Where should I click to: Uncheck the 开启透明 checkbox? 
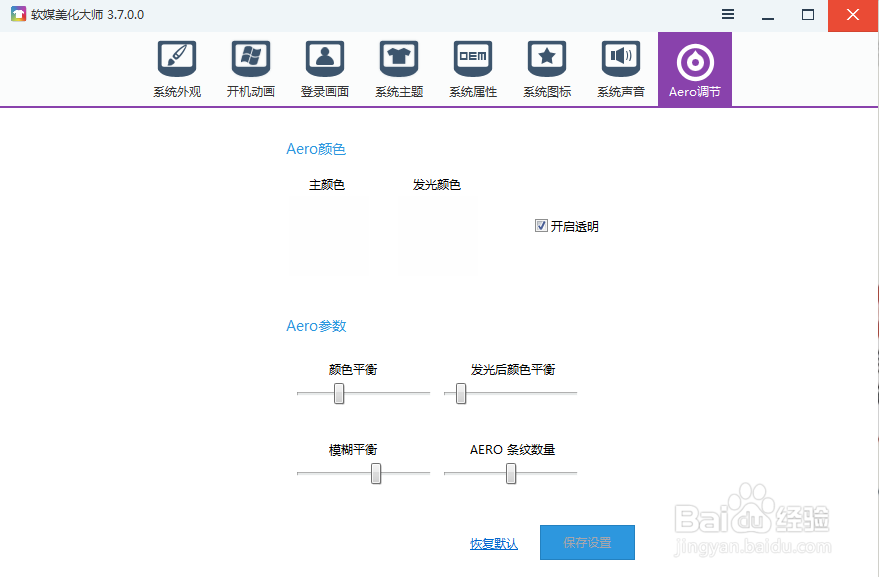(x=541, y=226)
